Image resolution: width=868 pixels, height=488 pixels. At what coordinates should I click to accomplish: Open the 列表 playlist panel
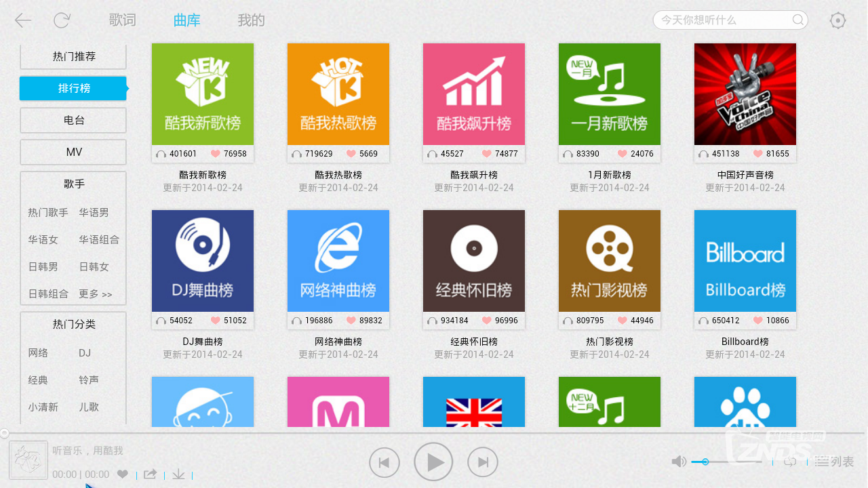835,462
